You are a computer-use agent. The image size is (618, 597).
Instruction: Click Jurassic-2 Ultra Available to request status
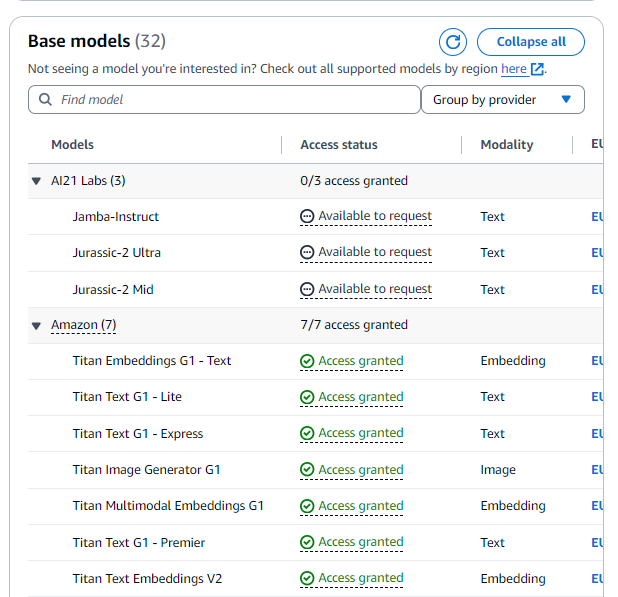[x=366, y=252]
